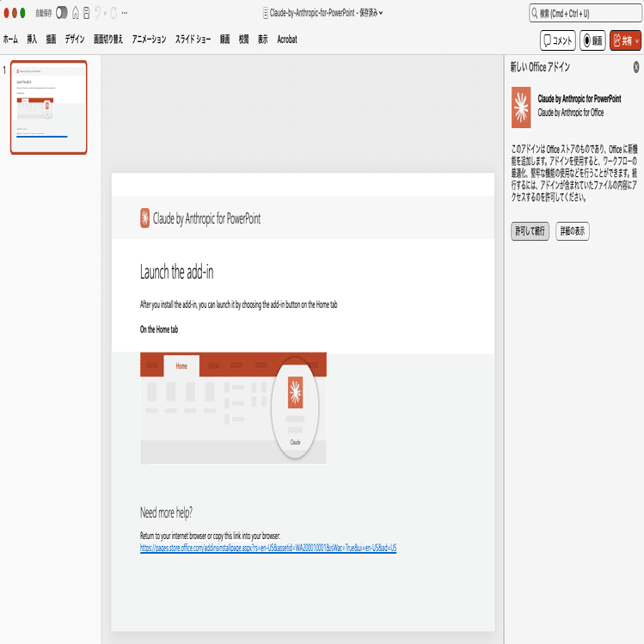Screen dimensions: 644x644
Task: Open the アニメーション ribbon tab
Action: coord(149,40)
